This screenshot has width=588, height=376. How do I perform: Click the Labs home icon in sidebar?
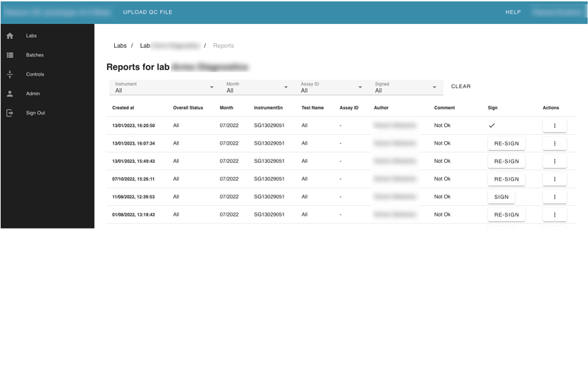coord(10,36)
